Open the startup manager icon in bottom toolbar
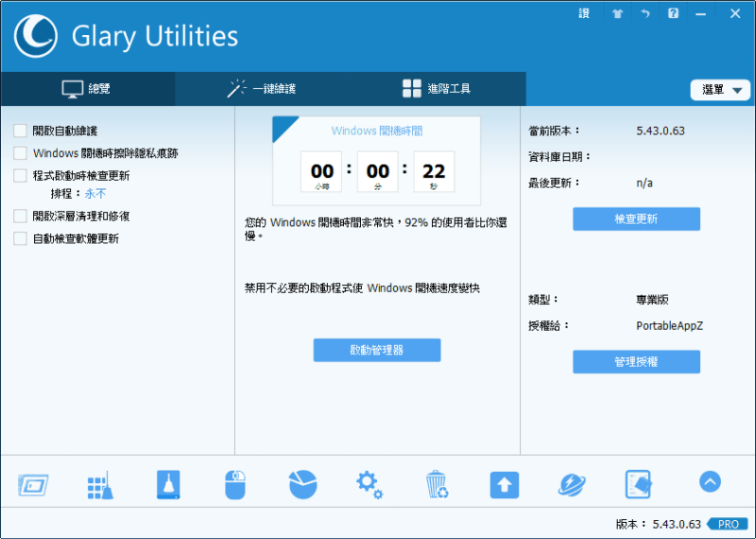Image resolution: width=756 pixels, height=539 pixels. click(x=33, y=484)
